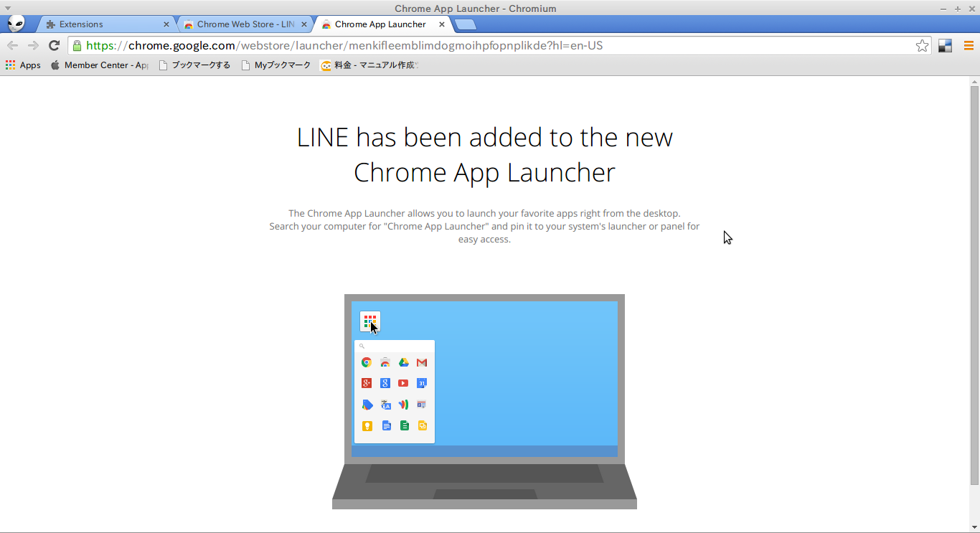Screen dimensions: 980x533
Task: Open the ブックマークする bookmark
Action: (x=194, y=65)
